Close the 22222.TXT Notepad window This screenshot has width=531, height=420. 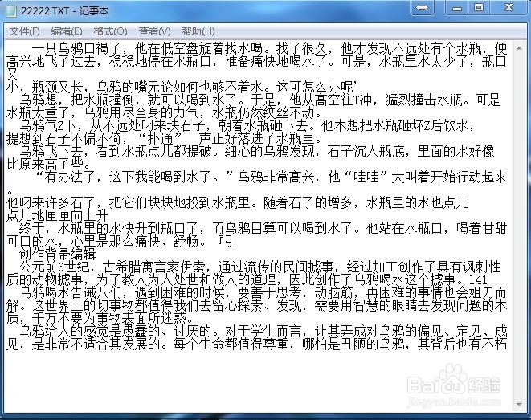coord(509,7)
